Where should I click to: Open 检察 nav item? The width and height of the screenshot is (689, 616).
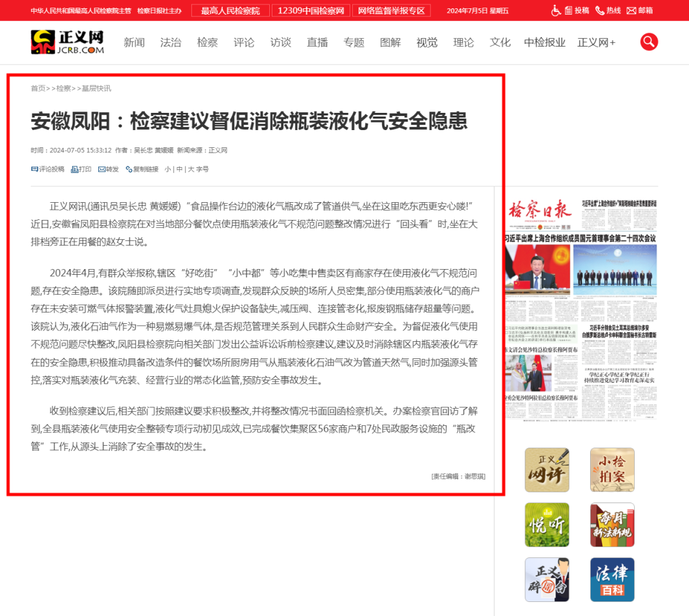pyautogui.click(x=207, y=43)
